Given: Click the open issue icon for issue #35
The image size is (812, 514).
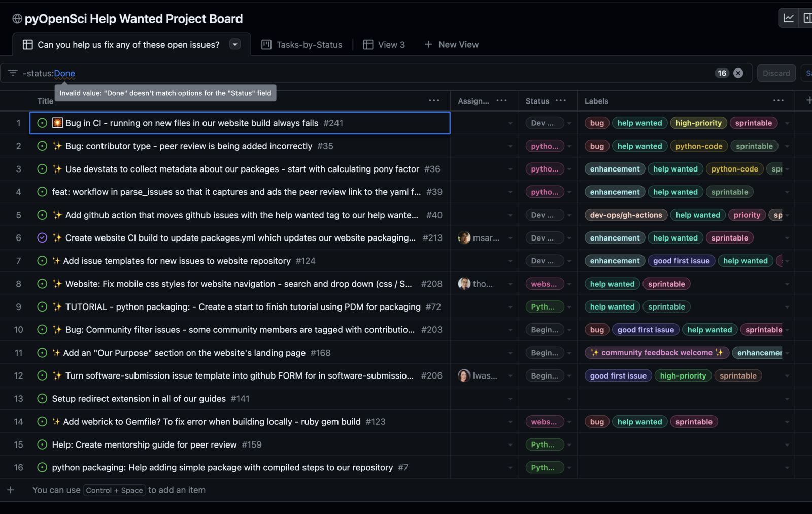Looking at the screenshot, I should tap(43, 146).
